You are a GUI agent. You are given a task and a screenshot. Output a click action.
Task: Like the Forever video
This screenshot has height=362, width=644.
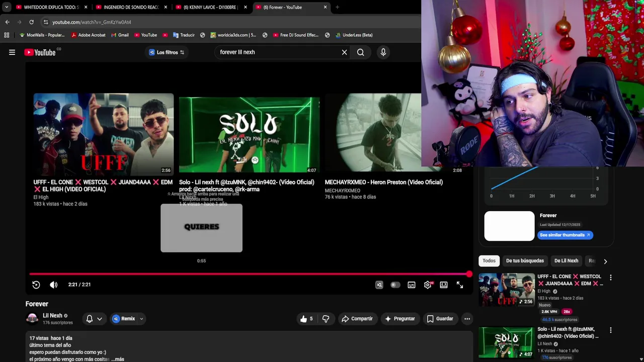(306, 319)
